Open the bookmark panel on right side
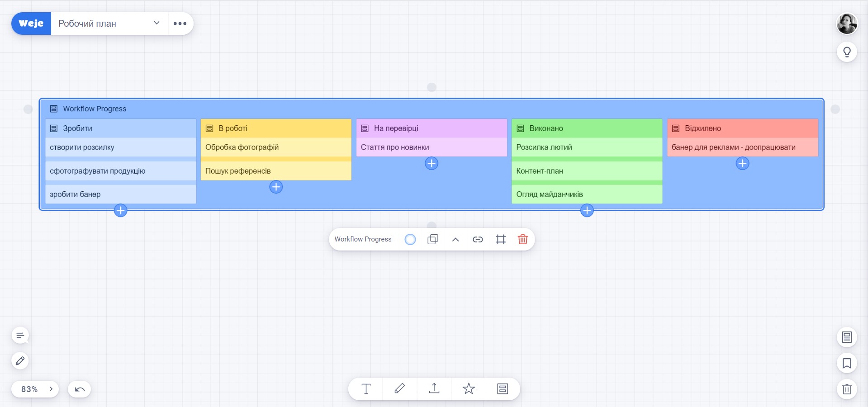This screenshot has height=407, width=868. 847,363
